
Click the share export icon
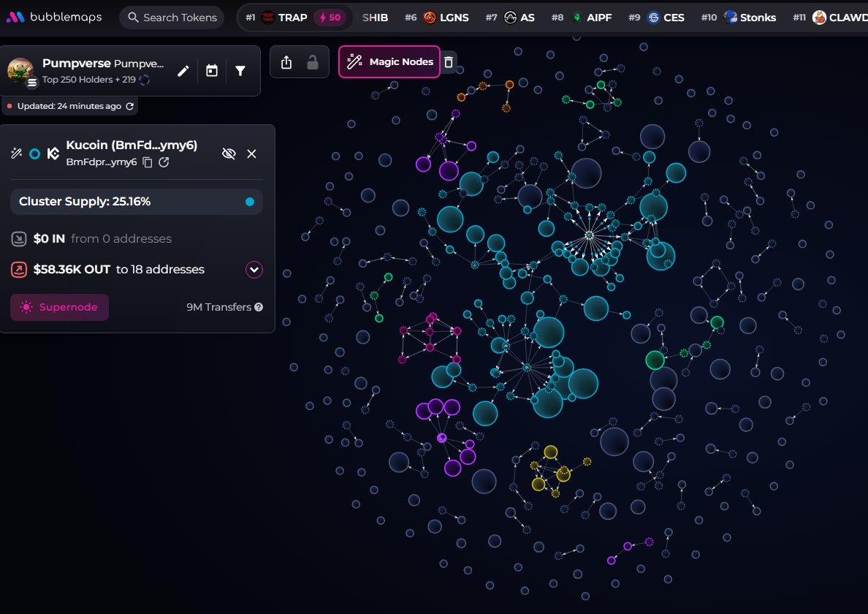pyautogui.click(x=286, y=62)
